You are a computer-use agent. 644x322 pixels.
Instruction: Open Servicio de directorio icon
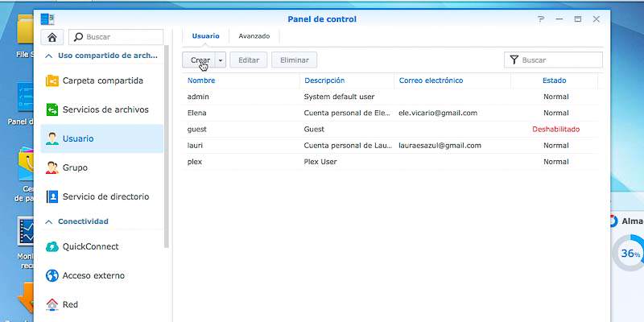(x=52, y=196)
